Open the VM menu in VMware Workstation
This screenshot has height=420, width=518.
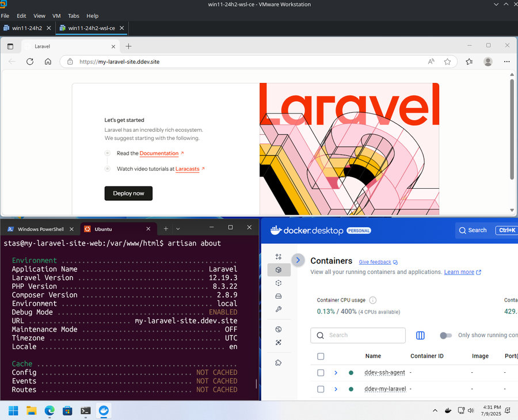coord(56,16)
